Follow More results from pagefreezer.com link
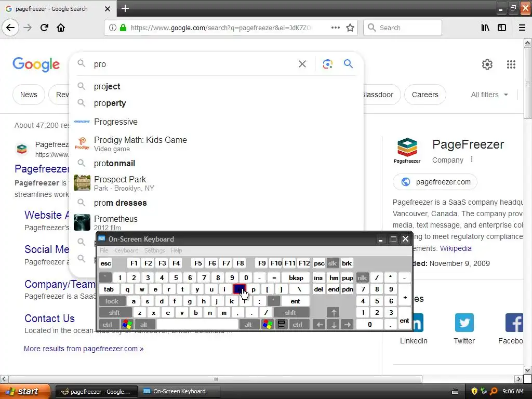Image resolution: width=532 pixels, height=399 pixels. coord(84,349)
